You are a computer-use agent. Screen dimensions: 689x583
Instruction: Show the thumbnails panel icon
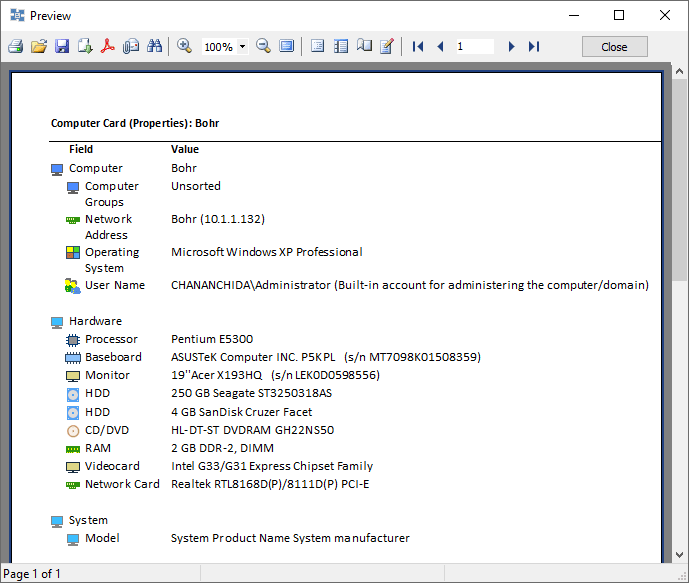click(x=341, y=46)
